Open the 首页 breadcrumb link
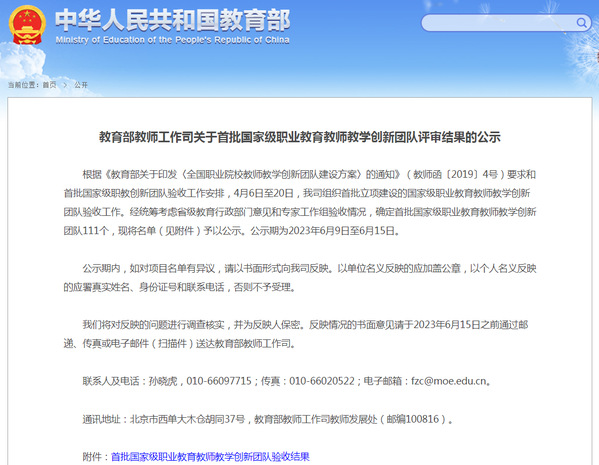Image resolution: width=599 pixels, height=465 pixels. pos(49,85)
